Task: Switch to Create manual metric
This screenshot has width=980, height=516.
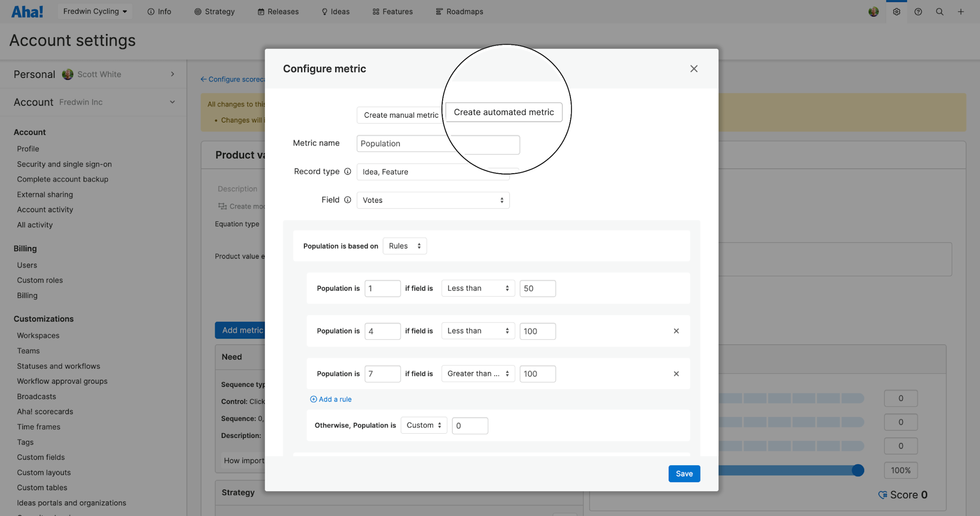Action: coord(401,115)
